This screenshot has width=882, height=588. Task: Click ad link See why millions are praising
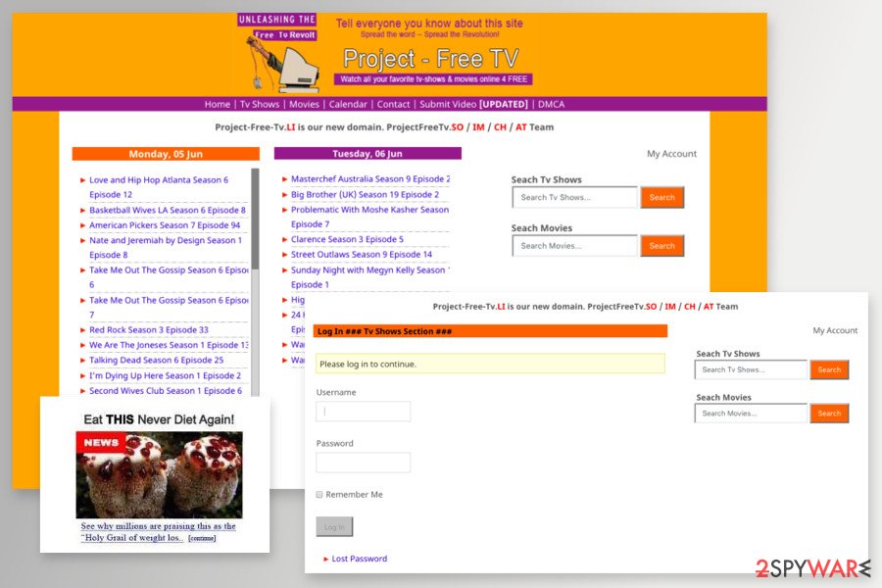point(158,532)
